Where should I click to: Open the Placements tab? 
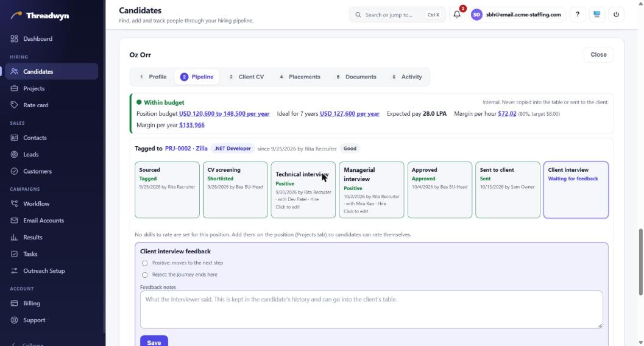pos(300,77)
